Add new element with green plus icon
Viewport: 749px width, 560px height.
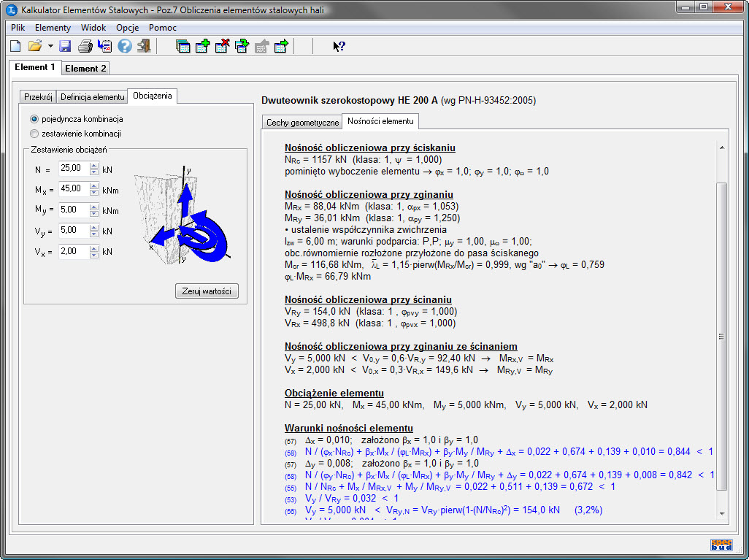(x=203, y=47)
